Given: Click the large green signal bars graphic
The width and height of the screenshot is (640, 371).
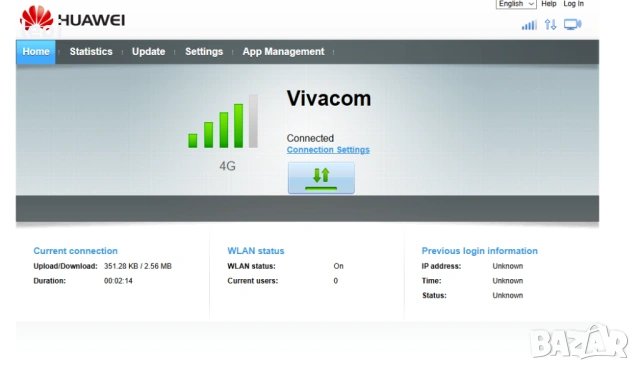Looking at the screenshot, I should point(223,121).
